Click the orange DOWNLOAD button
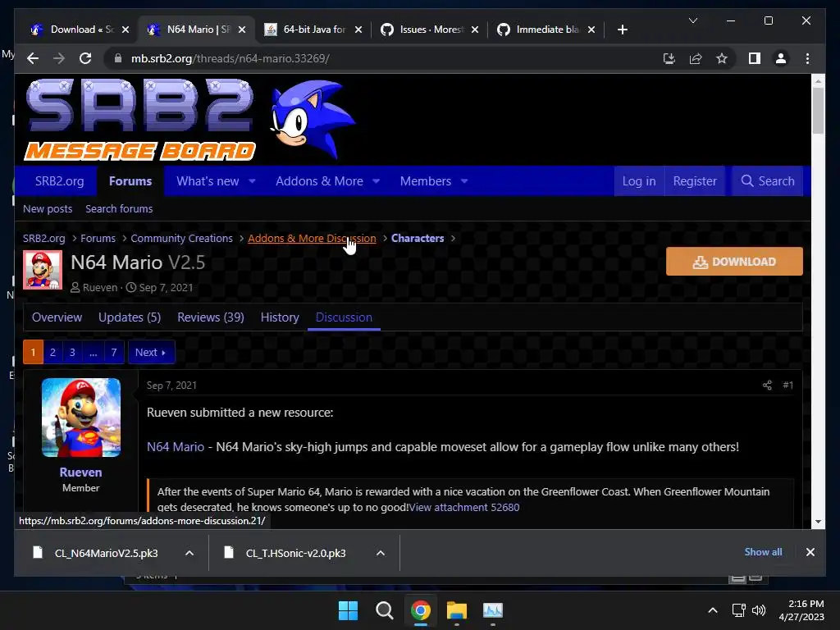This screenshot has width=840, height=630. click(x=734, y=262)
